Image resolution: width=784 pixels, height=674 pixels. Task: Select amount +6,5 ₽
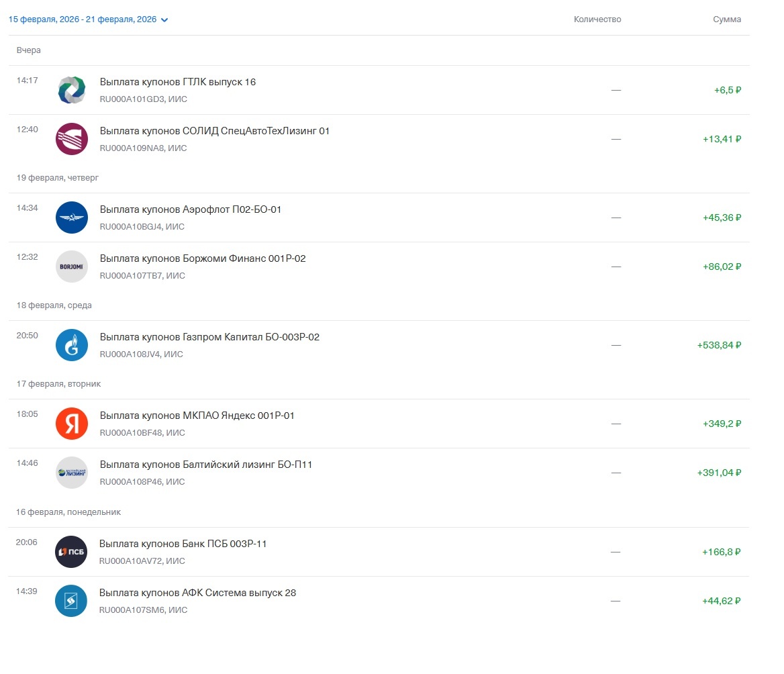(728, 90)
